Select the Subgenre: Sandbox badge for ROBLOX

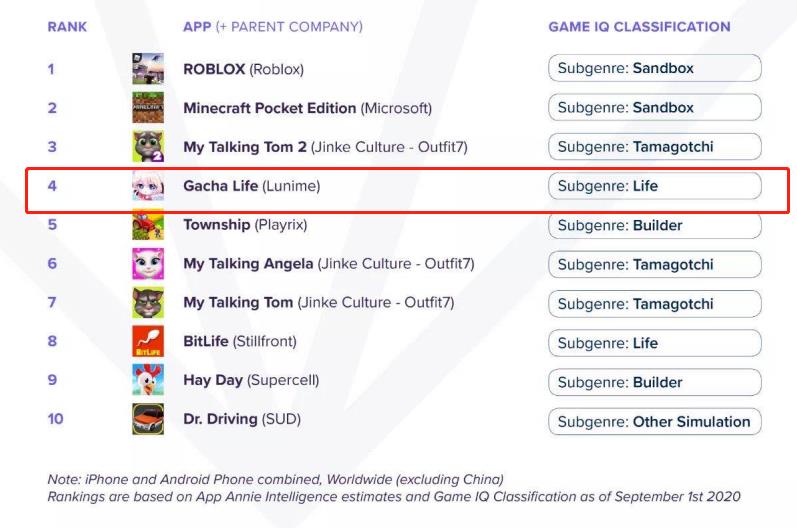pyautogui.click(x=655, y=68)
